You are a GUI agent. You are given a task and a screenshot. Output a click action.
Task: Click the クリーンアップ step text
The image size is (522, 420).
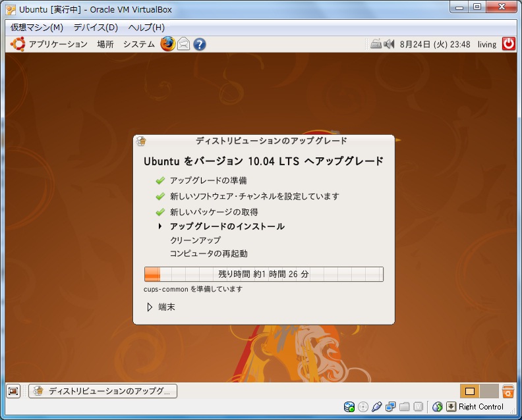pyautogui.click(x=195, y=240)
